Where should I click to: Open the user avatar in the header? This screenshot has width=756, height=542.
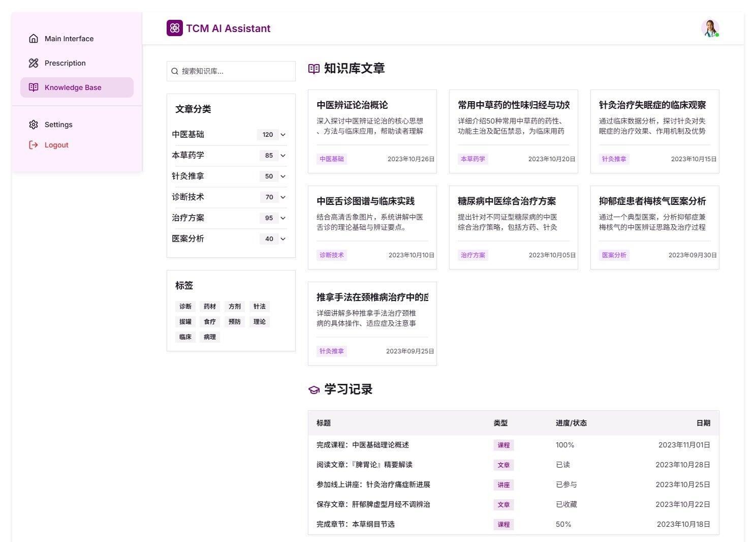(710, 28)
